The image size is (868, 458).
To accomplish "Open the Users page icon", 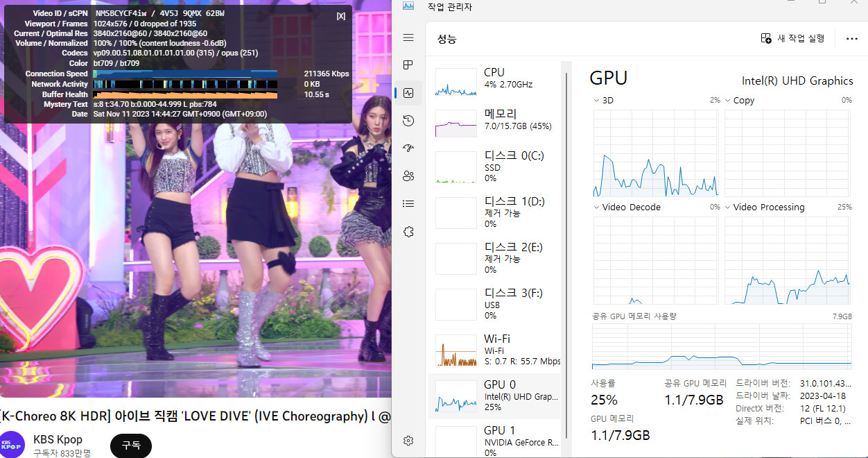I will click(408, 176).
